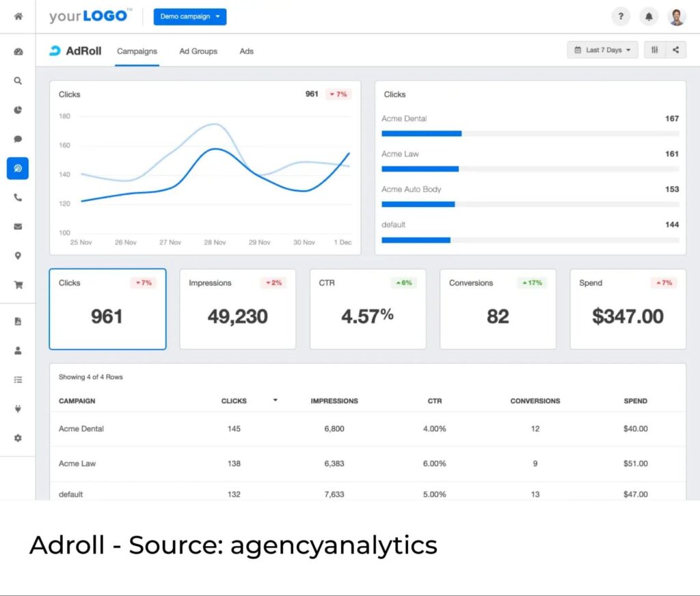The image size is (700, 596).
Task: Open the envelope icon in the sidebar
Action: (x=18, y=226)
